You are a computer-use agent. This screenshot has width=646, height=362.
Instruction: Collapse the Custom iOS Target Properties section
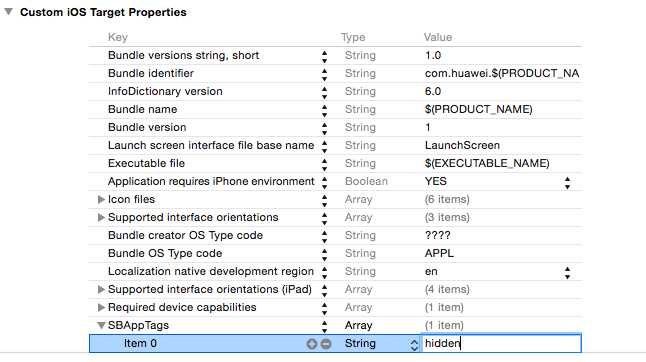coord(9,12)
